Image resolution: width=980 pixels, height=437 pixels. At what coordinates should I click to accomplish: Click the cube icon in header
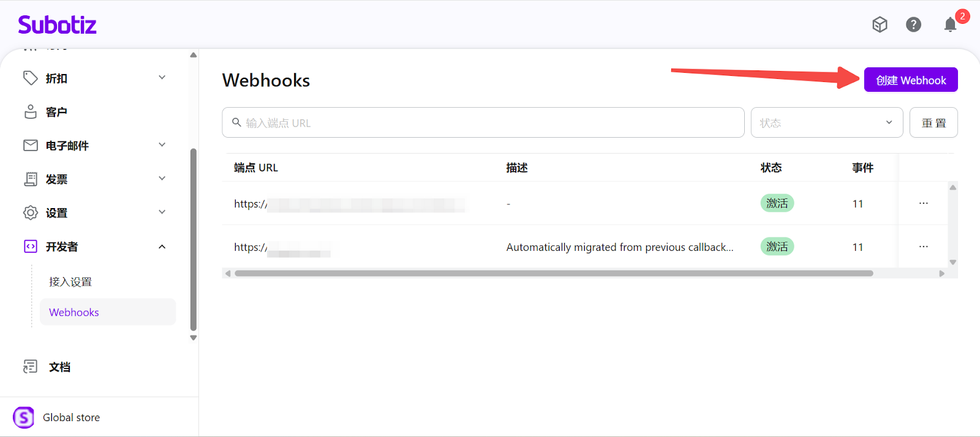(880, 24)
